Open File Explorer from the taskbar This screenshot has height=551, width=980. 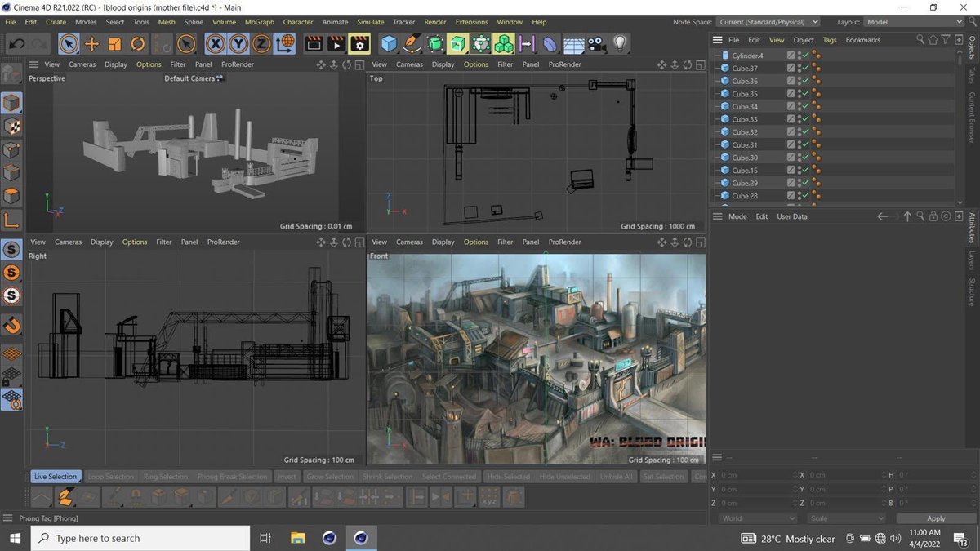click(297, 538)
